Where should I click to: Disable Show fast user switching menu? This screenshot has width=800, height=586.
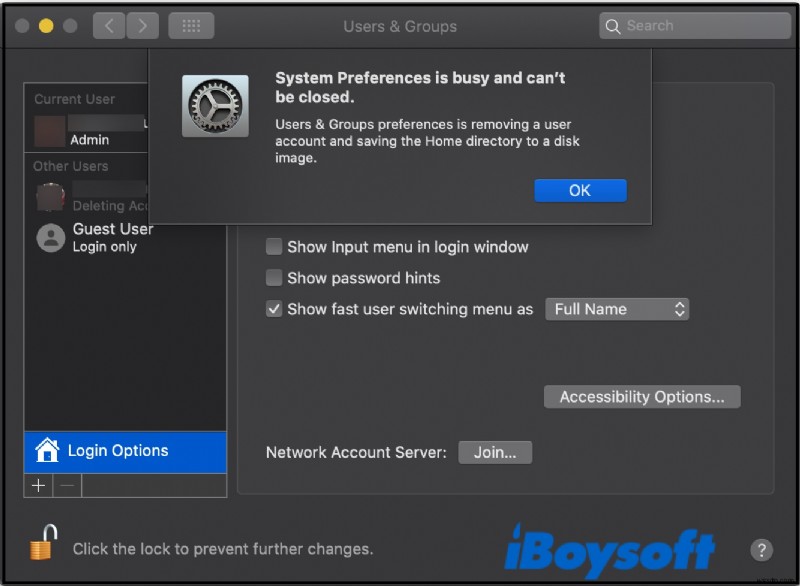[x=273, y=309]
